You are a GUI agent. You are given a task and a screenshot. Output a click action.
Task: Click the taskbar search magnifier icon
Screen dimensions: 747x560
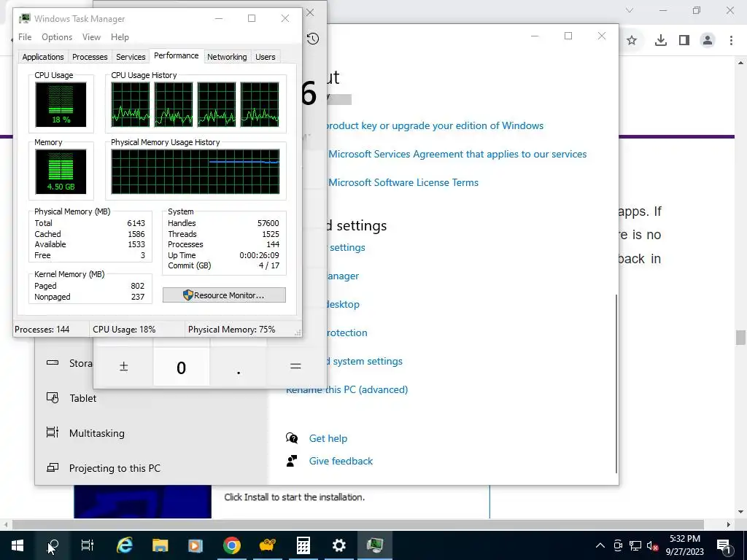[53, 545]
